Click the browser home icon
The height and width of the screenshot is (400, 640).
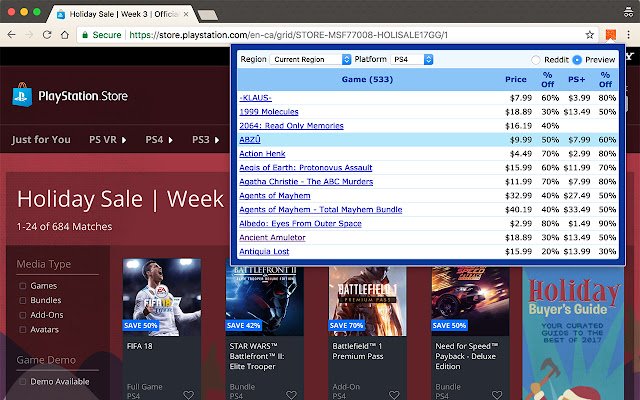64,35
